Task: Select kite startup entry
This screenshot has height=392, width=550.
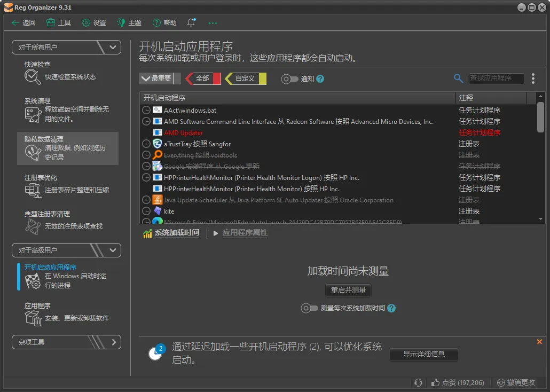Action: click(338, 211)
